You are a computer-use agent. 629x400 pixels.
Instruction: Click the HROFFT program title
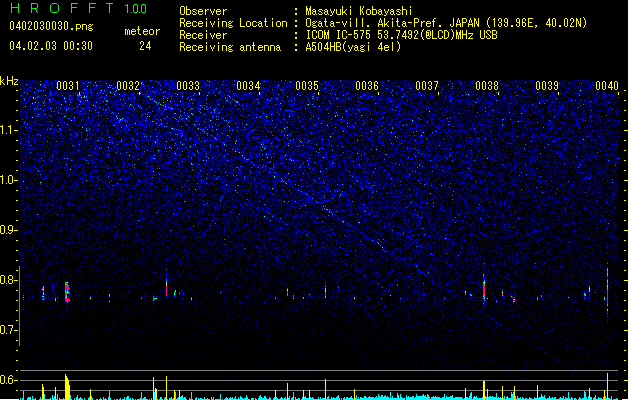click(62, 8)
